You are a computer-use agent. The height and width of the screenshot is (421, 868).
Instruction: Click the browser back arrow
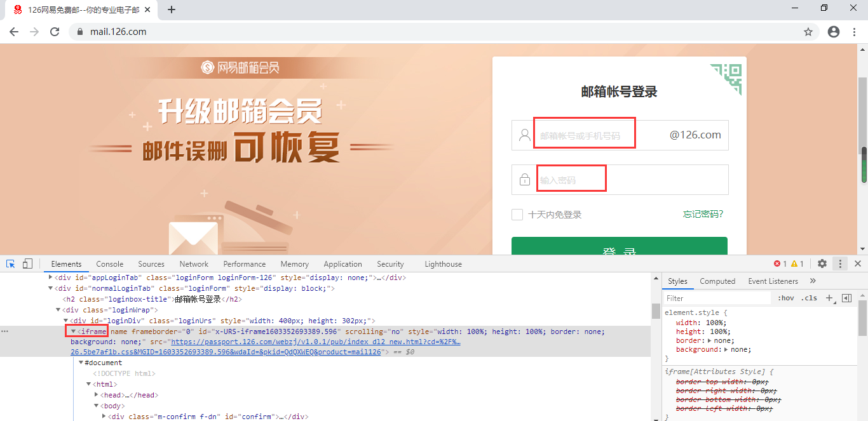(x=14, y=32)
